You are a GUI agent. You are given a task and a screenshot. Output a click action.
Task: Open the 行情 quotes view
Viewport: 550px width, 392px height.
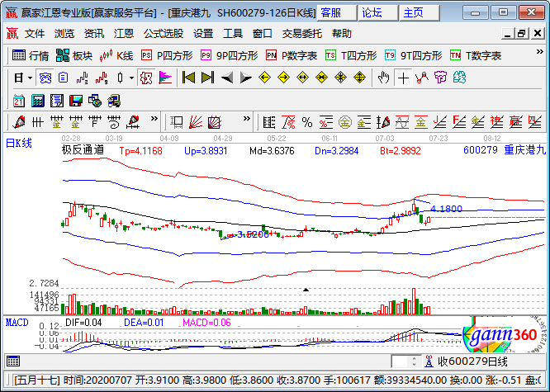point(31,55)
